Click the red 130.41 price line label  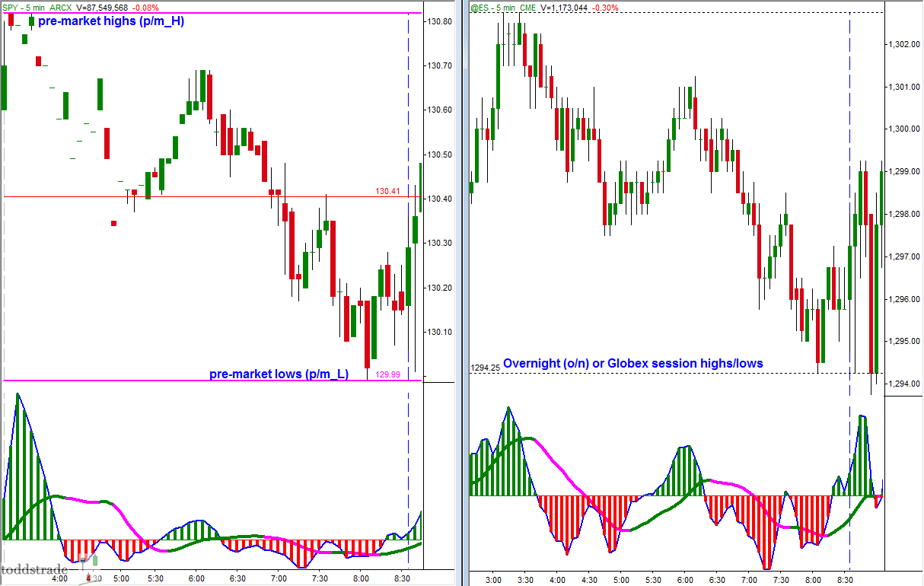coord(387,191)
